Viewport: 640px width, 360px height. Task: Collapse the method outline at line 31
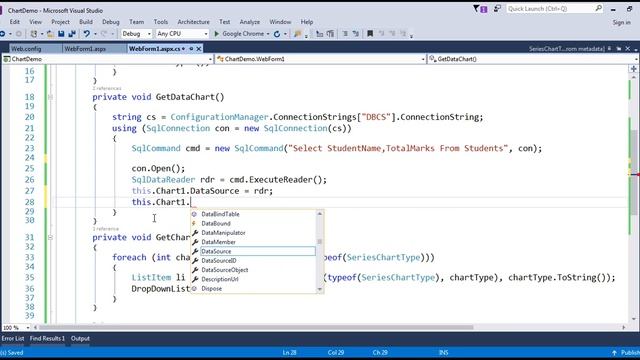coord(51,237)
